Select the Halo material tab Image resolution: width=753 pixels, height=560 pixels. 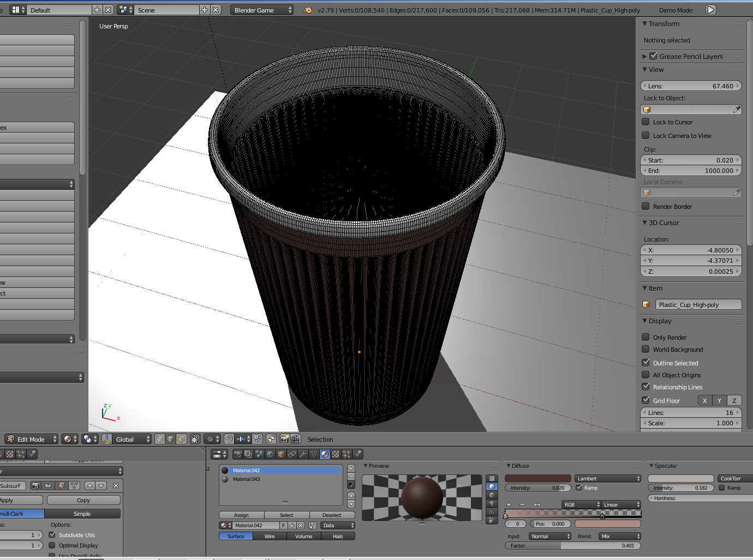click(338, 536)
